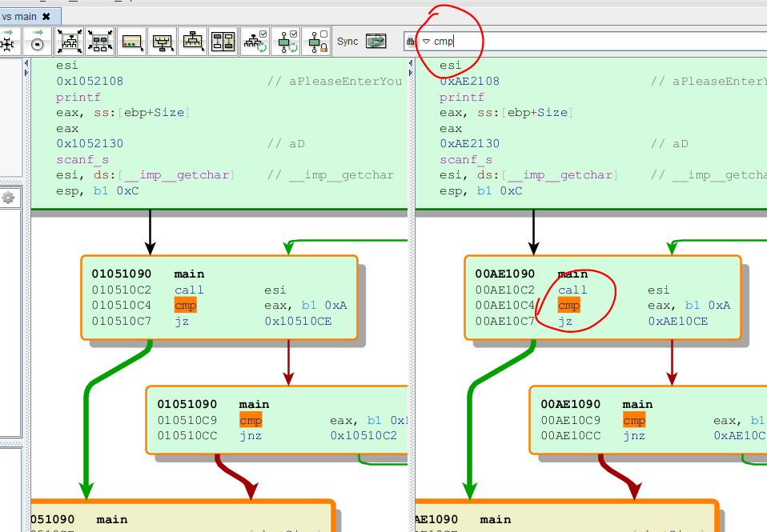Click the node icon with colored dots
The width and height of the screenshot is (767, 532).
[132, 42]
